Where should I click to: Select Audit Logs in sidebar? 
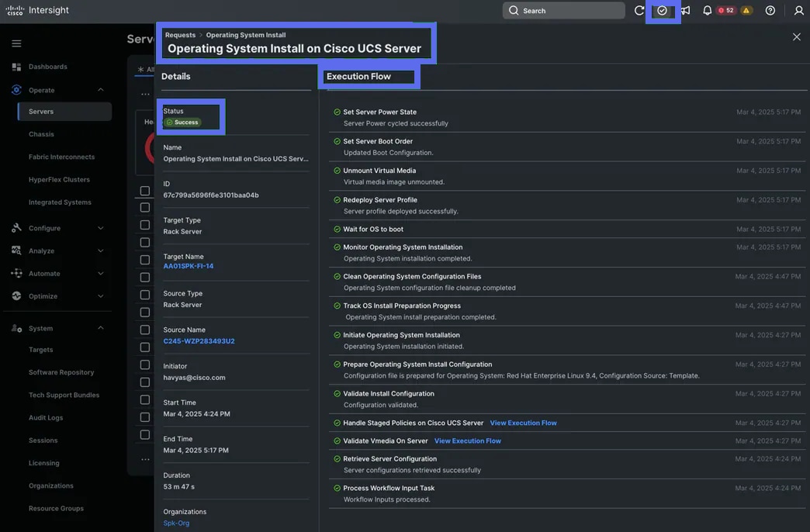coord(48,417)
